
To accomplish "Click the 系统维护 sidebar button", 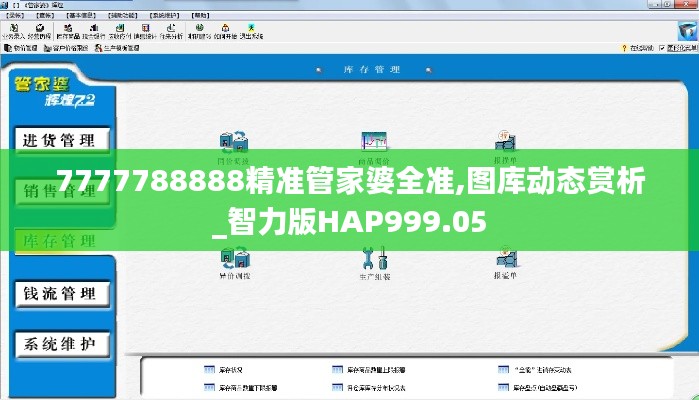I will pos(60,344).
